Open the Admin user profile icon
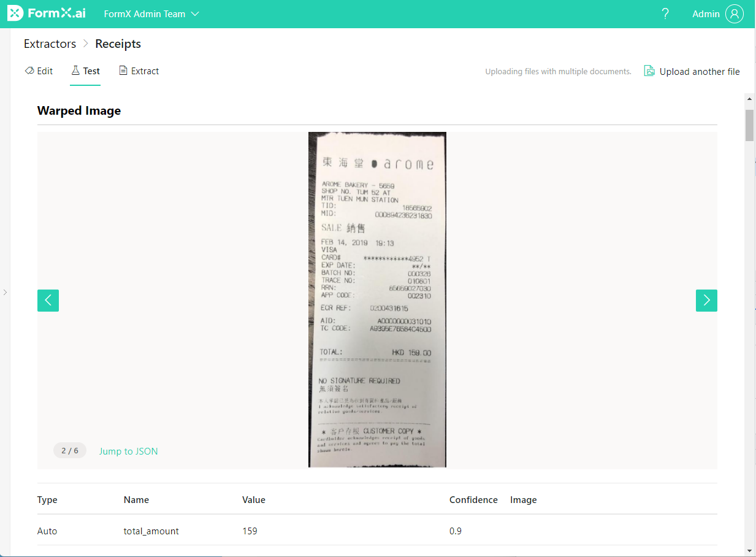This screenshot has width=756, height=557. [734, 13]
